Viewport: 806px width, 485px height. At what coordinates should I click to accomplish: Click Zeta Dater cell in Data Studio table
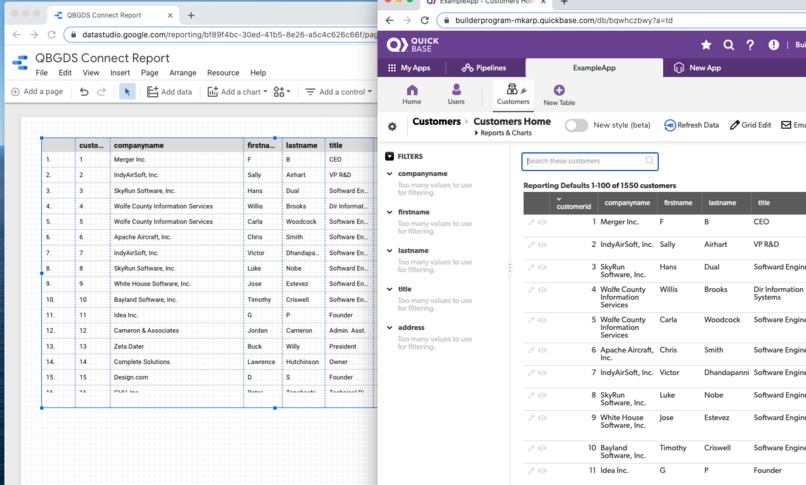pyautogui.click(x=129, y=347)
